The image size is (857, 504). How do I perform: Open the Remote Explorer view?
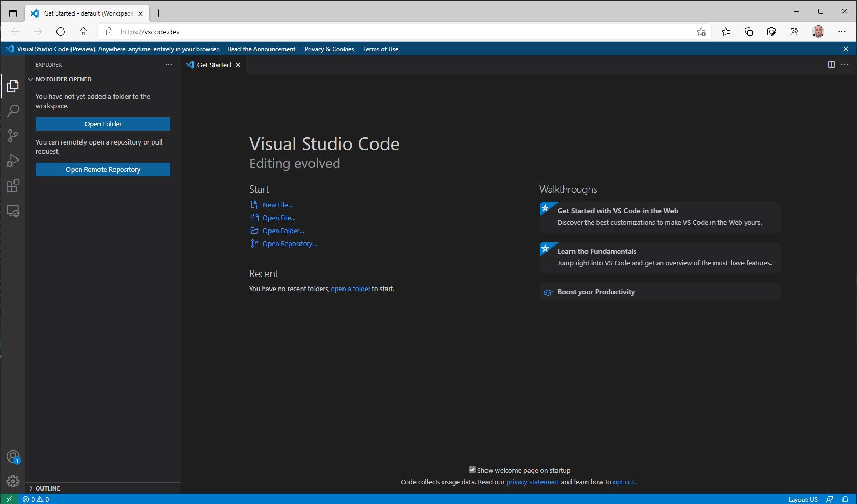coord(13,211)
